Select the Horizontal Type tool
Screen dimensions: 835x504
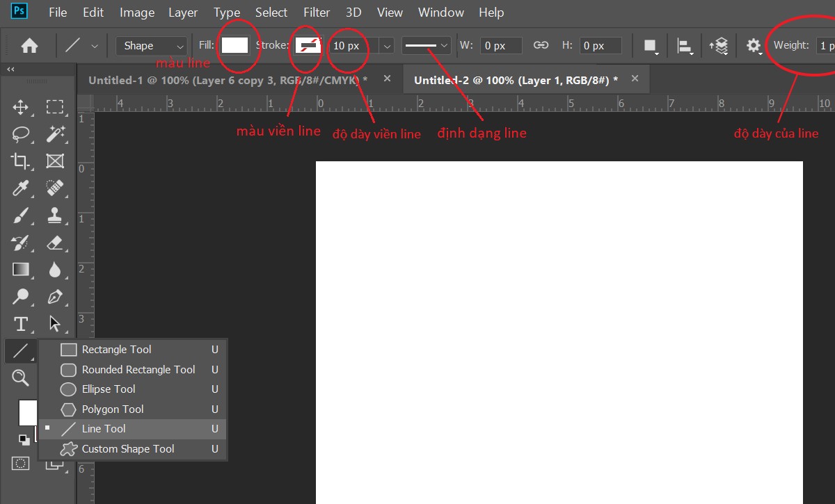pos(21,323)
